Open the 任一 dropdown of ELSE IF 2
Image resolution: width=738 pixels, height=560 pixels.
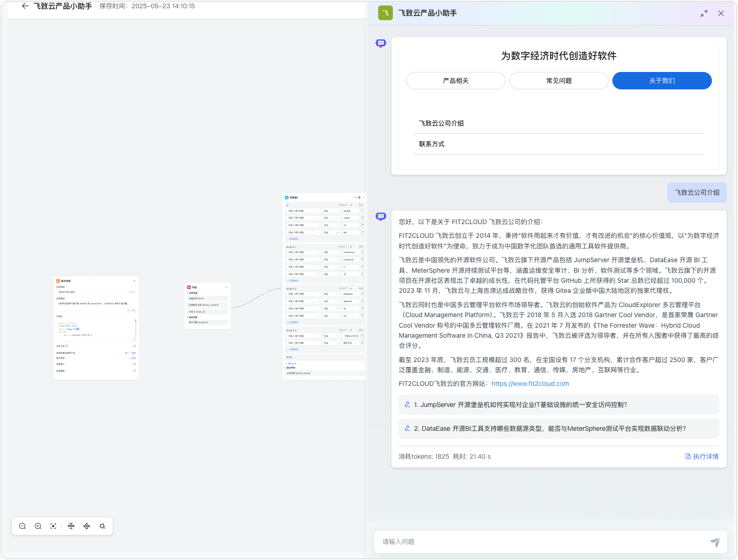[353, 288]
